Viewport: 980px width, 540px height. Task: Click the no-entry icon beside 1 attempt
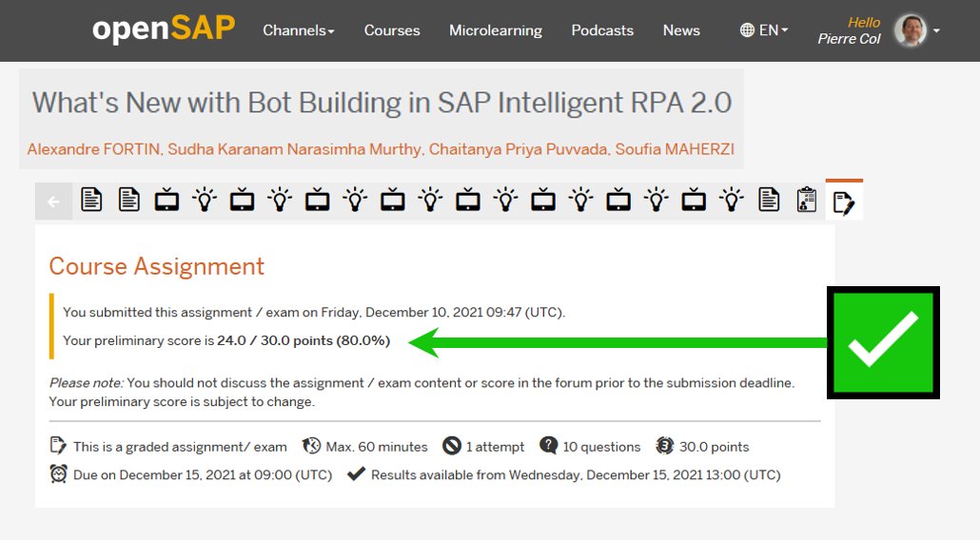click(452, 446)
